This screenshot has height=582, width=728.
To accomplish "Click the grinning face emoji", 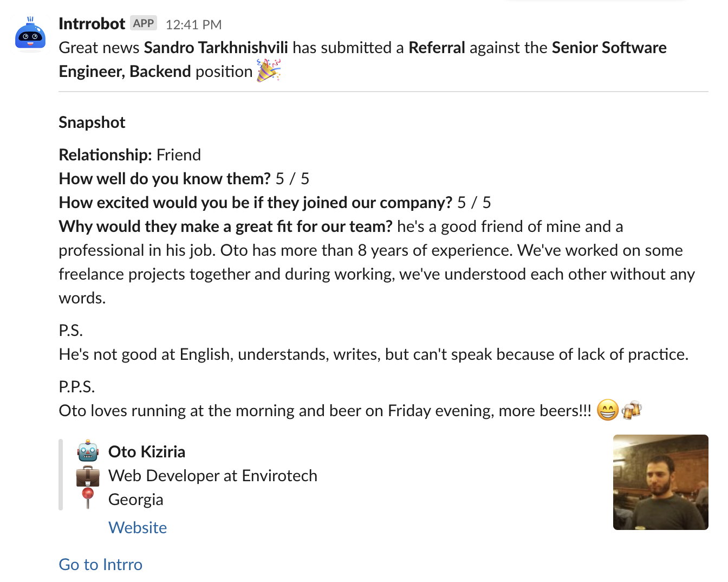I will pyautogui.click(x=607, y=410).
